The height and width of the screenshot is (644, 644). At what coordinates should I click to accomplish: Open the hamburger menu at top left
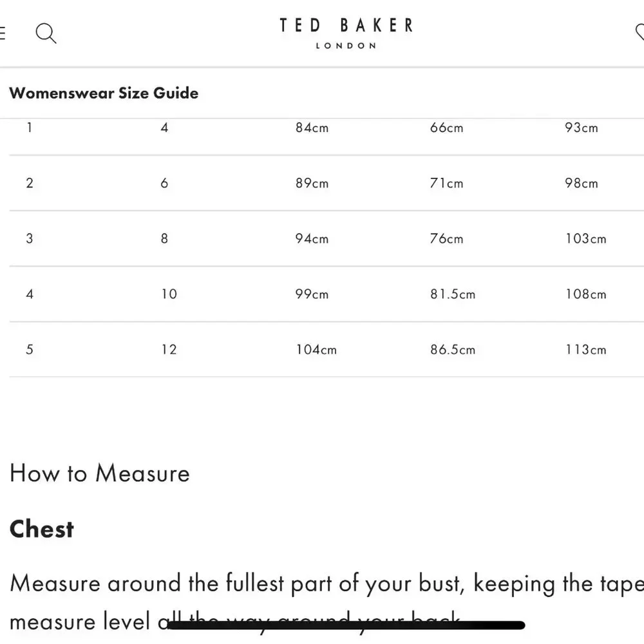3,33
